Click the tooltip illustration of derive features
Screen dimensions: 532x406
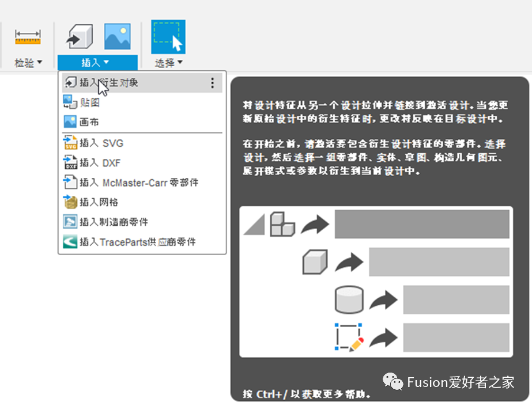[x=376, y=282]
